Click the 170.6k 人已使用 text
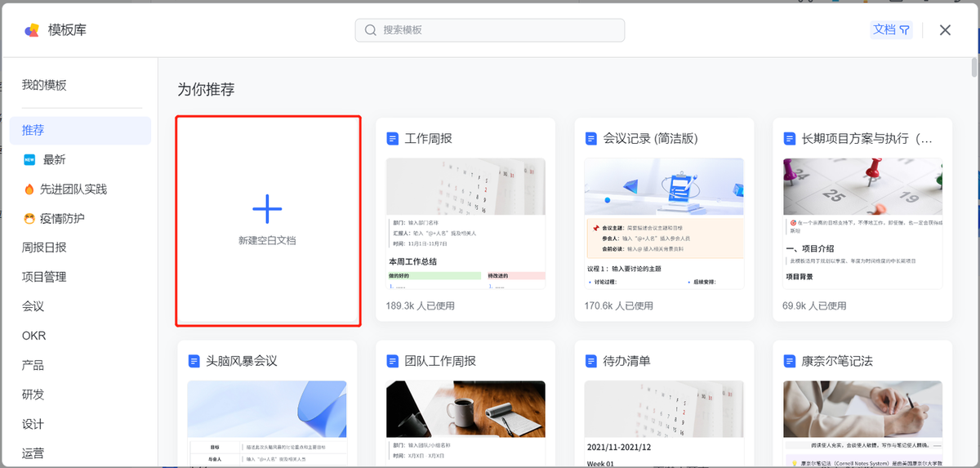Viewport: 980px width, 468px height. (619, 305)
